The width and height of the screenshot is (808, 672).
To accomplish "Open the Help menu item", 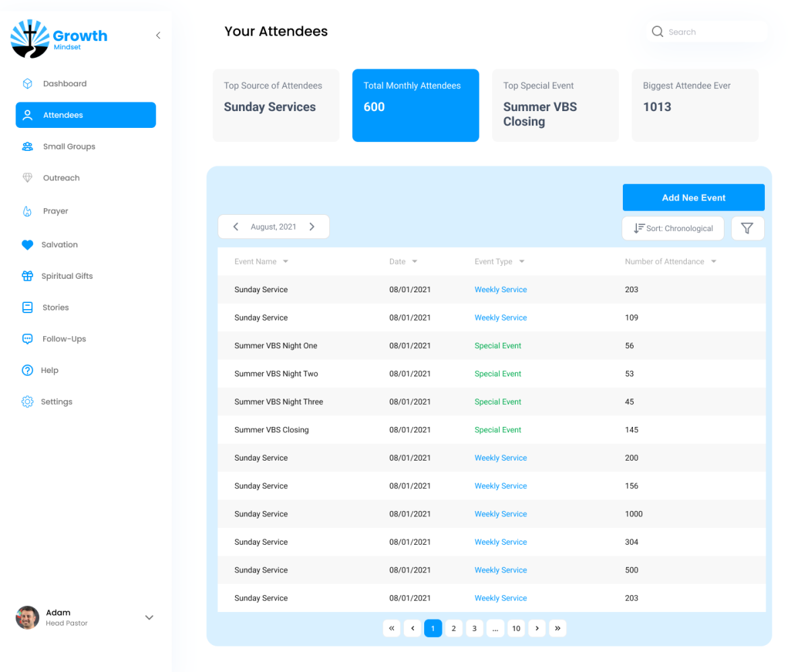I will tap(49, 370).
